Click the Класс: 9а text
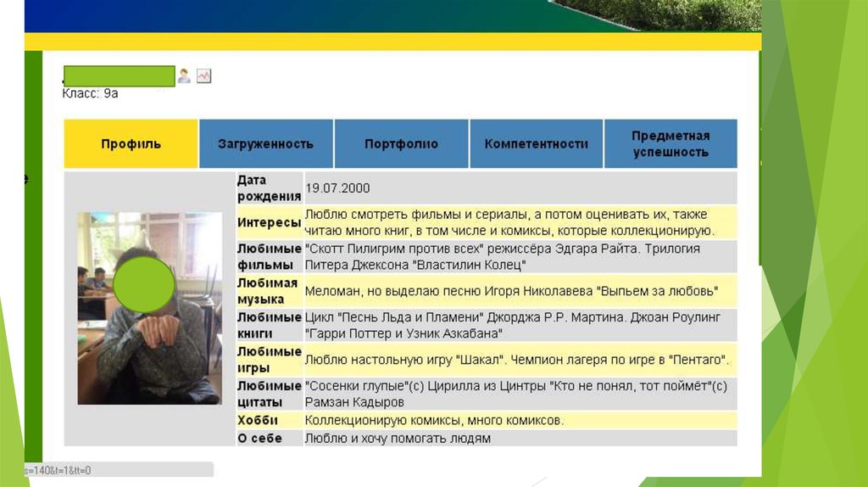Screen dimensions: 868x487 coord(90,93)
